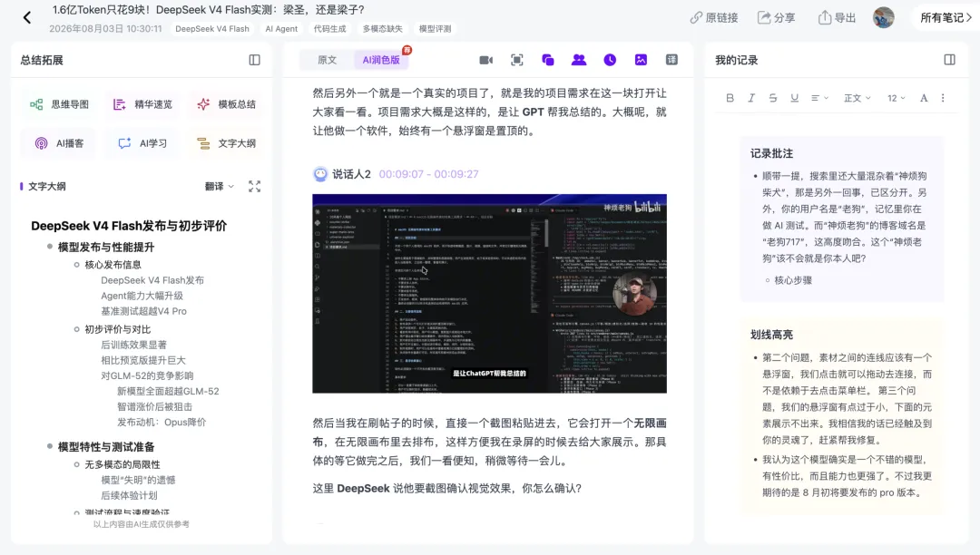Collapse the 总结拓展 panel
Screen dimensions: 980x555
pyautogui.click(x=254, y=60)
